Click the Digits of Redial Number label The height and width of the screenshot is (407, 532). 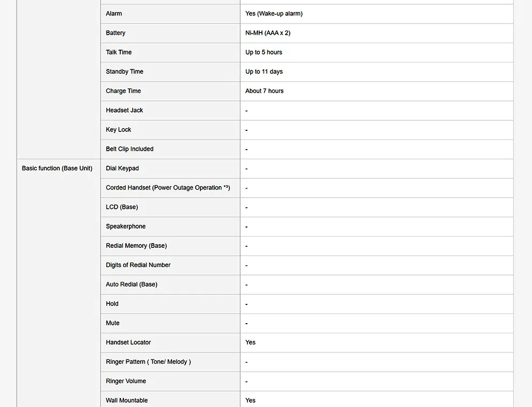(x=138, y=265)
